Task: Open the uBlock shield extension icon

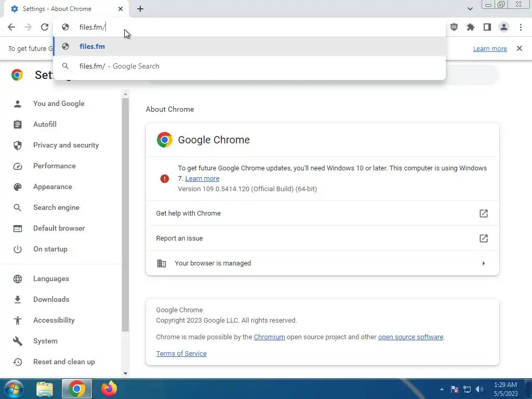Action: [454, 27]
